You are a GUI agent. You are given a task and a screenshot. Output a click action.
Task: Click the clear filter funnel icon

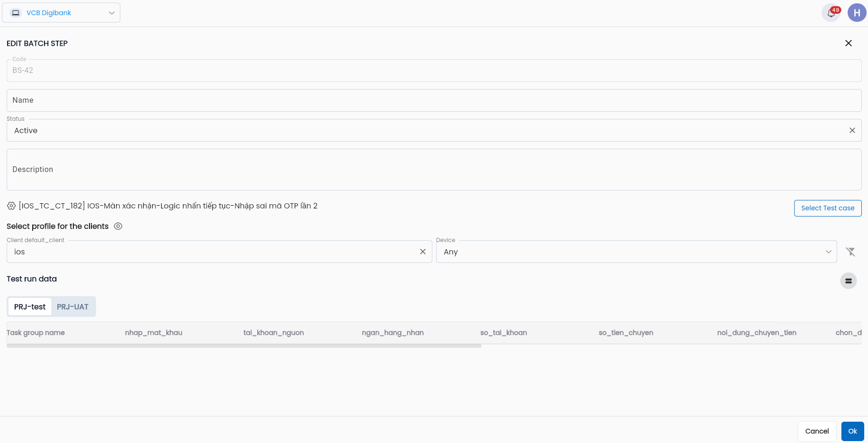[x=850, y=252]
